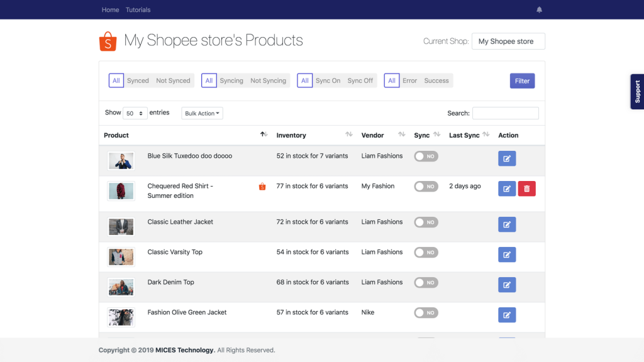644x362 pixels.
Task: Delete the Chequered Red Shirt product
Action: (526, 189)
